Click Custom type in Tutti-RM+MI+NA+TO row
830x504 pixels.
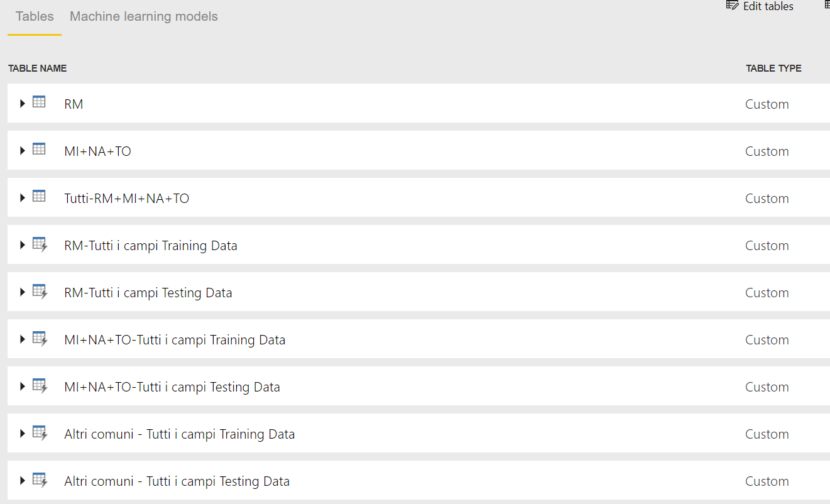pos(767,199)
